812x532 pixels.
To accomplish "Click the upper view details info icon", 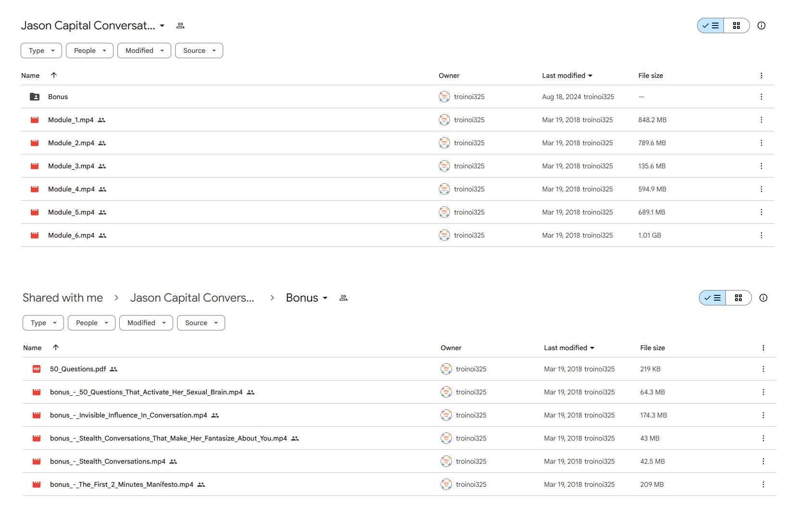I will tap(761, 25).
